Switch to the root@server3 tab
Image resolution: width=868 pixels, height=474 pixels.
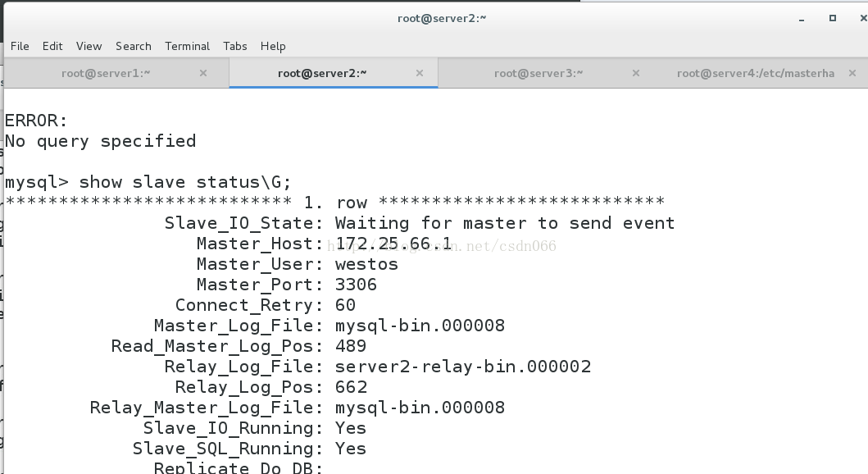click(x=539, y=73)
